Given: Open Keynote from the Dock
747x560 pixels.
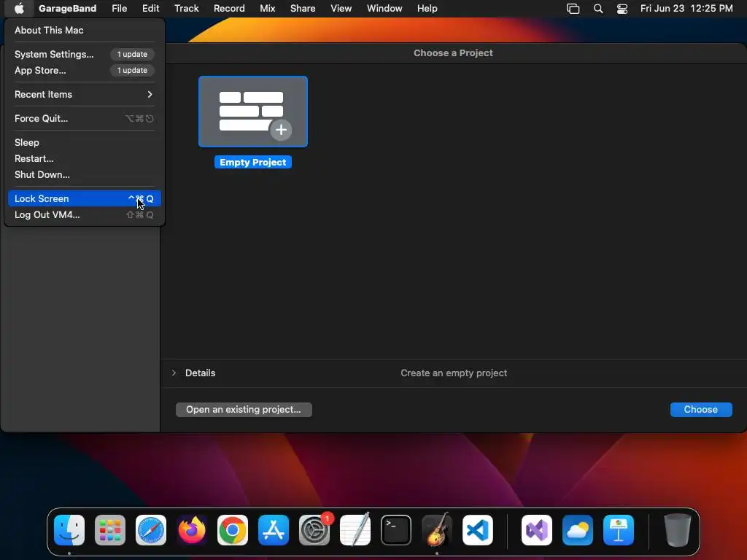Looking at the screenshot, I should pos(619,530).
